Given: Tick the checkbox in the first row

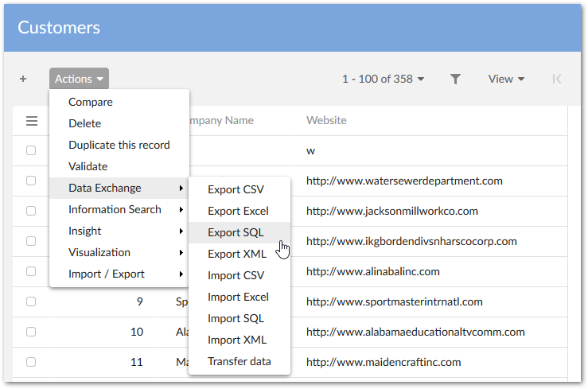Looking at the screenshot, I should click(x=31, y=150).
